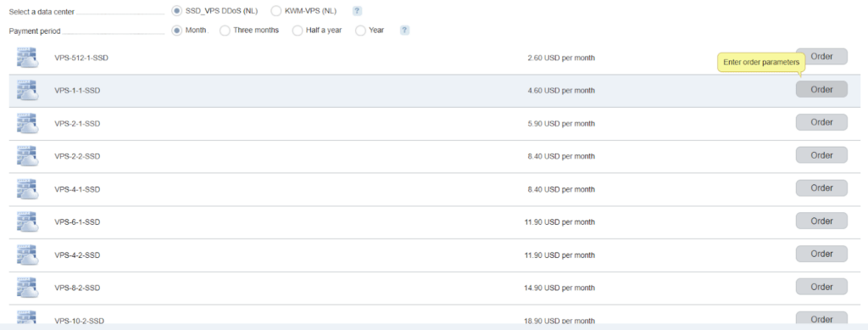Choose the Half a year payment period

point(298,31)
